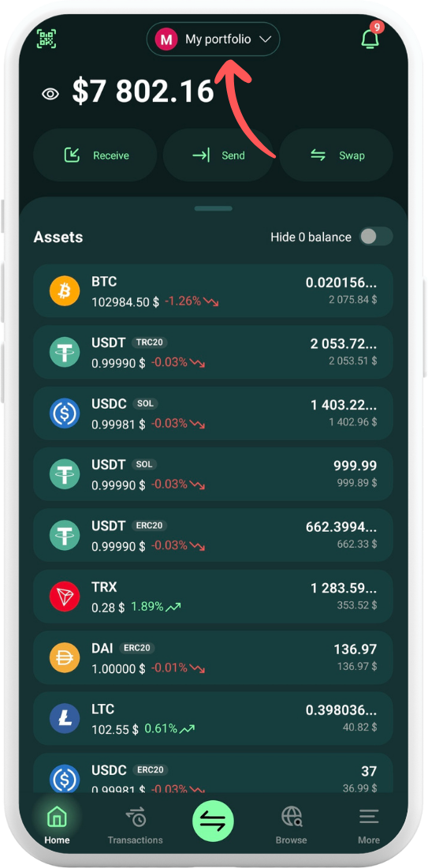Tap the DAI coin icon
The image size is (428, 868).
point(65,657)
